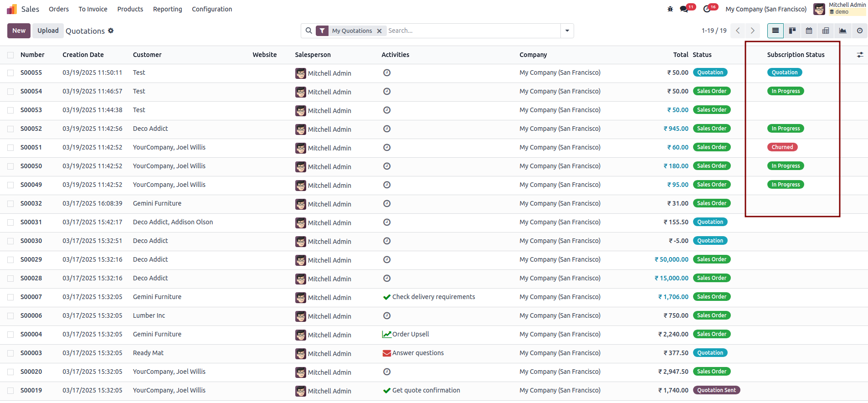868x403 pixels.
Task: Switch to Graph view
Action: (x=842, y=31)
